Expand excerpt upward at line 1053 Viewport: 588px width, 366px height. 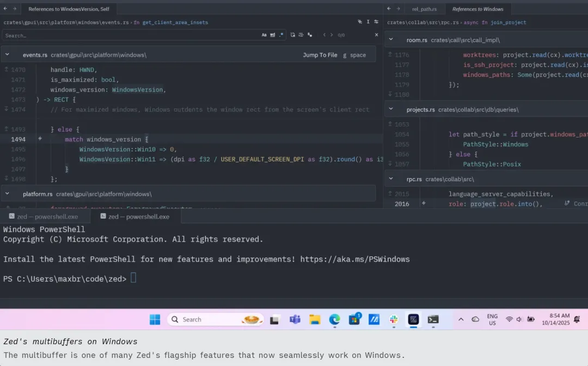[x=390, y=124]
